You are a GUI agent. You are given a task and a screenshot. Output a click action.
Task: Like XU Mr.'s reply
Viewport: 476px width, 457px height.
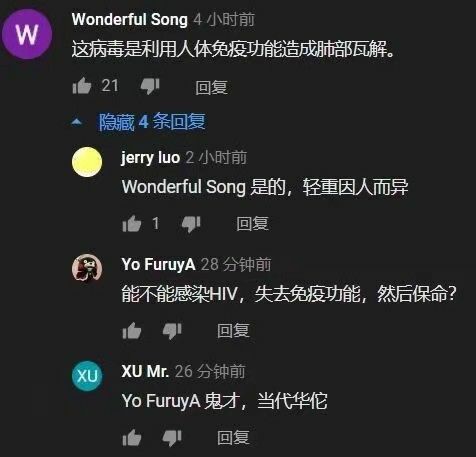pos(132,437)
